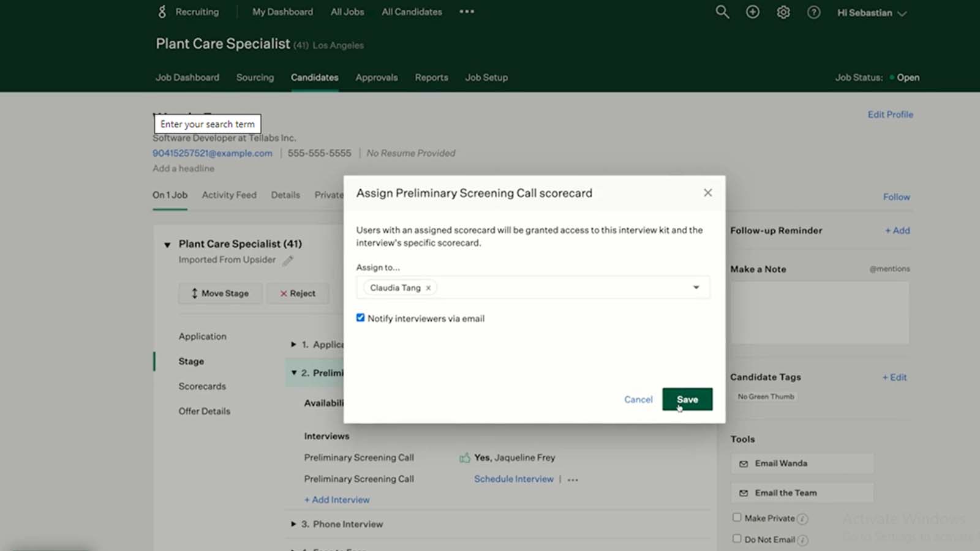Check the Do Not Email checkbox
The height and width of the screenshot is (551, 980).
(737, 539)
